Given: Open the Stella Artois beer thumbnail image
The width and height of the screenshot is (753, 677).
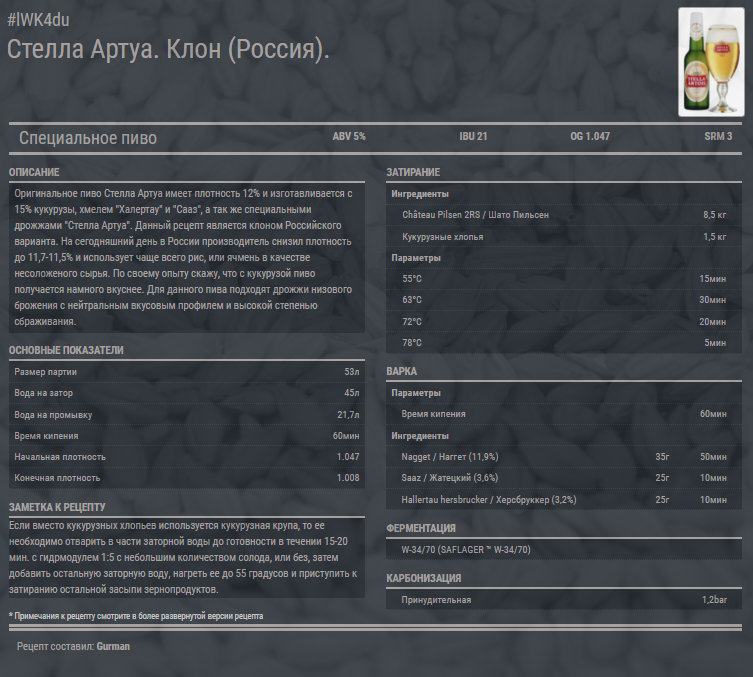Looking at the screenshot, I should [x=711, y=62].
